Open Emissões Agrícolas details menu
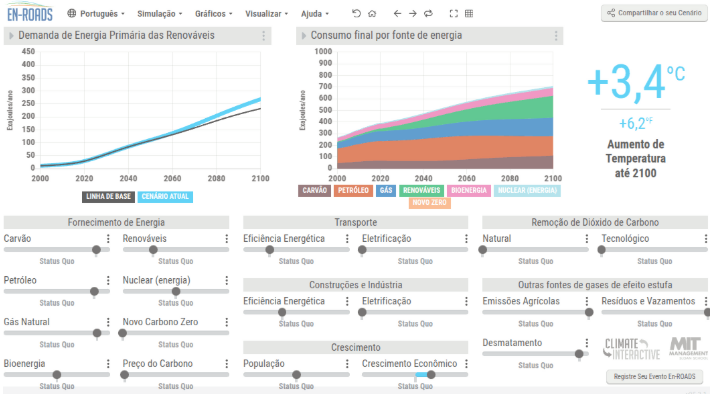The width and height of the screenshot is (710, 394). point(586,301)
